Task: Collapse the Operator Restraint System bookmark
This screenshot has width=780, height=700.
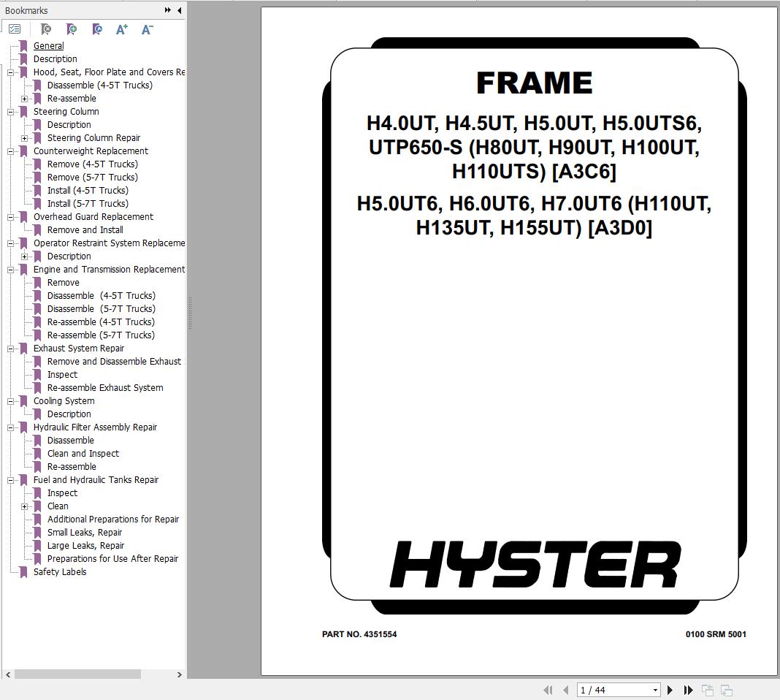Action: pyautogui.click(x=10, y=244)
